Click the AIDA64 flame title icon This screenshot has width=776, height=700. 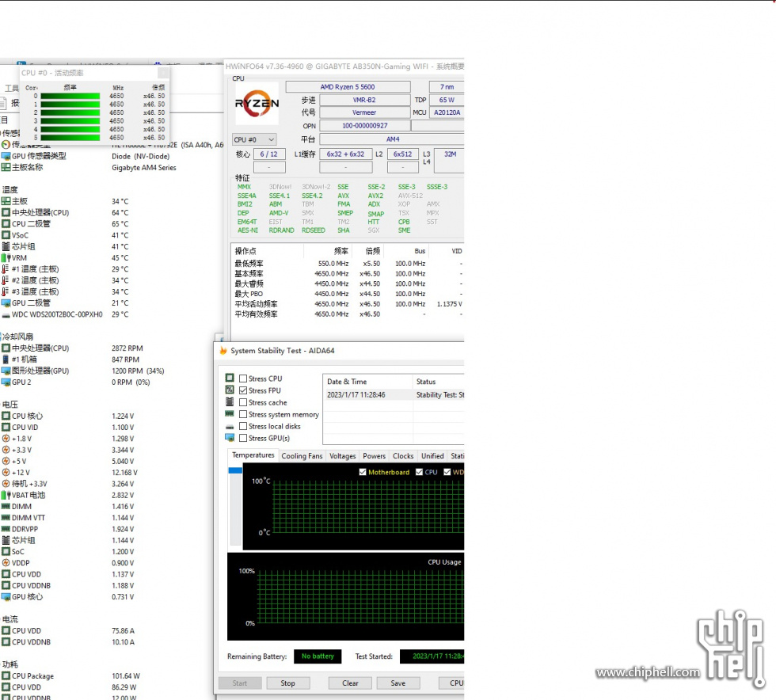[223, 351]
